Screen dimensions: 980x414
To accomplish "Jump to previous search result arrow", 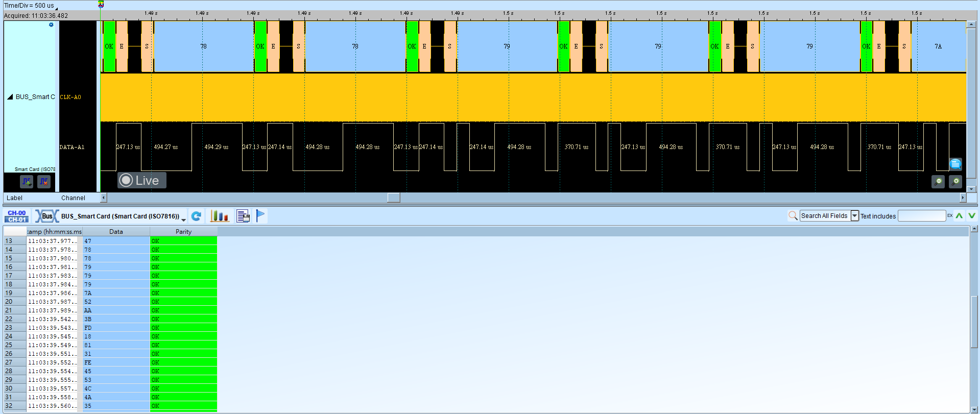I will click(960, 216).
